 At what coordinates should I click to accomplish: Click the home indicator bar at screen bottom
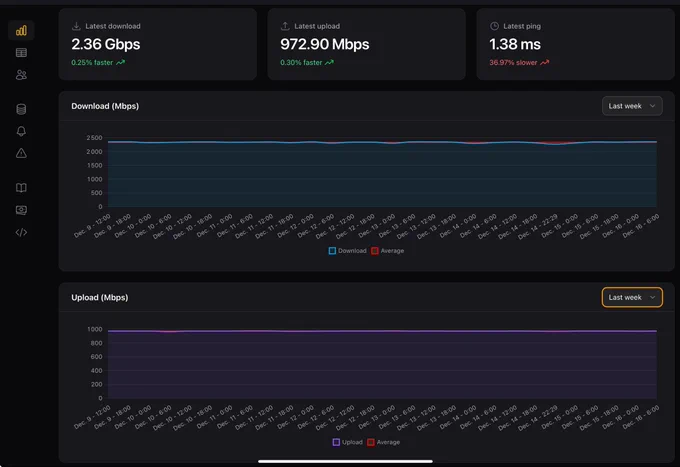345,461
